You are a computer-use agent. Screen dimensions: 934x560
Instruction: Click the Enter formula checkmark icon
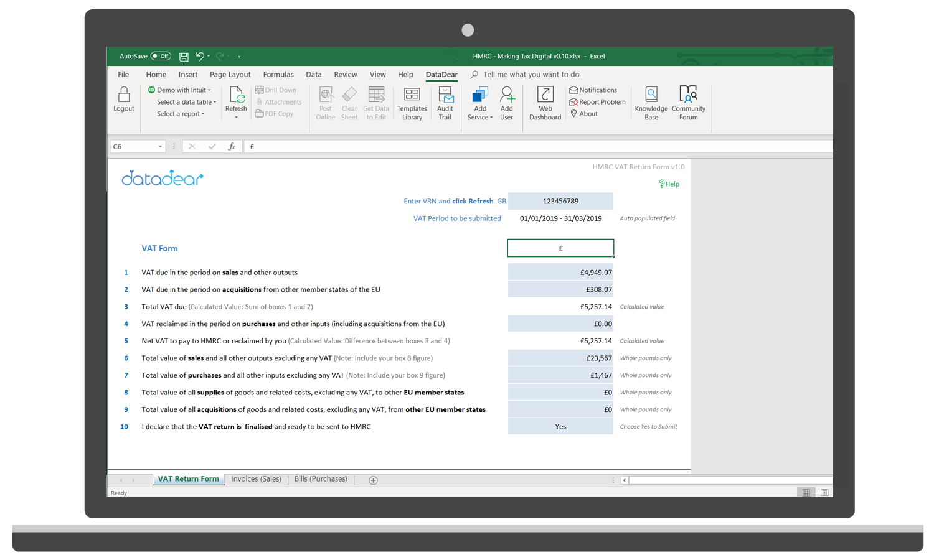click(212, 147)
